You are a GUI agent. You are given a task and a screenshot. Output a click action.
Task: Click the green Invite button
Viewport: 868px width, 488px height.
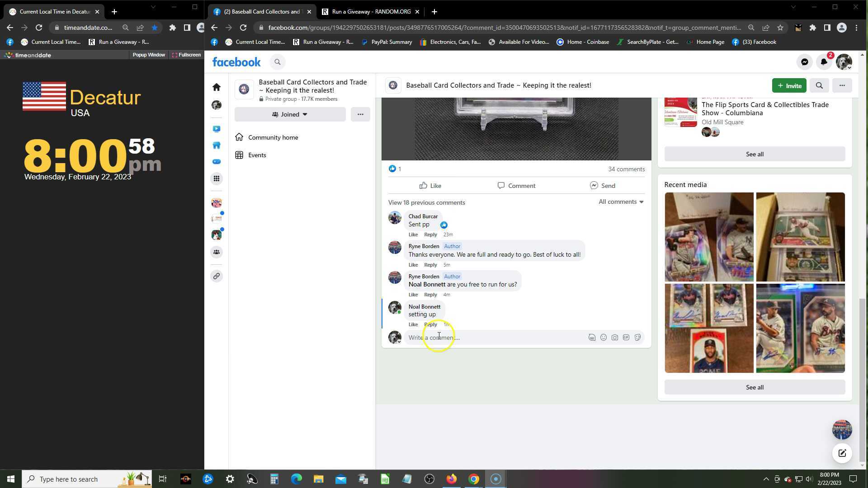(x=789, y=85)
